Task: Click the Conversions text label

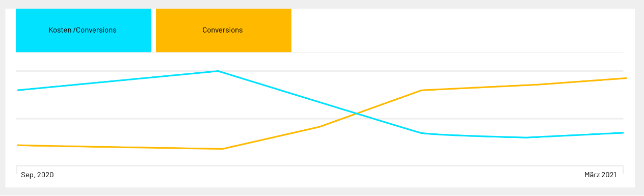Action: [x=223, y=30]
